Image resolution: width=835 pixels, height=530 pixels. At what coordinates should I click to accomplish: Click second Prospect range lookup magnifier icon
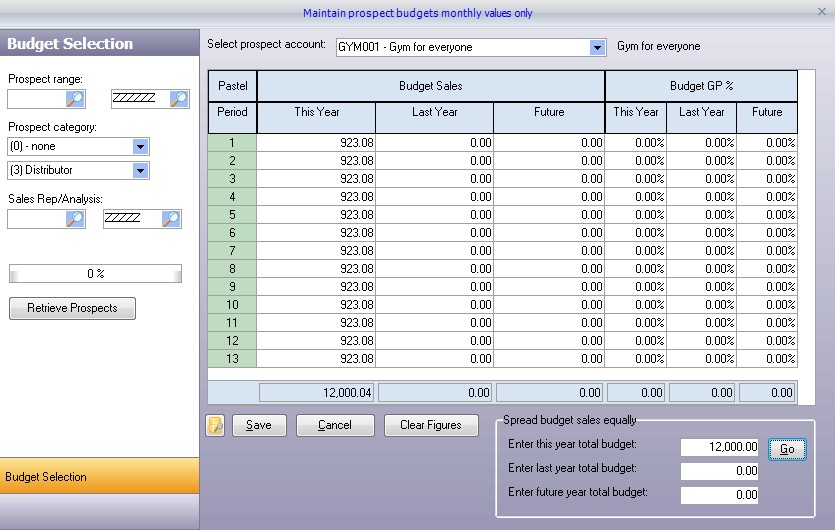tap(178, 98)
